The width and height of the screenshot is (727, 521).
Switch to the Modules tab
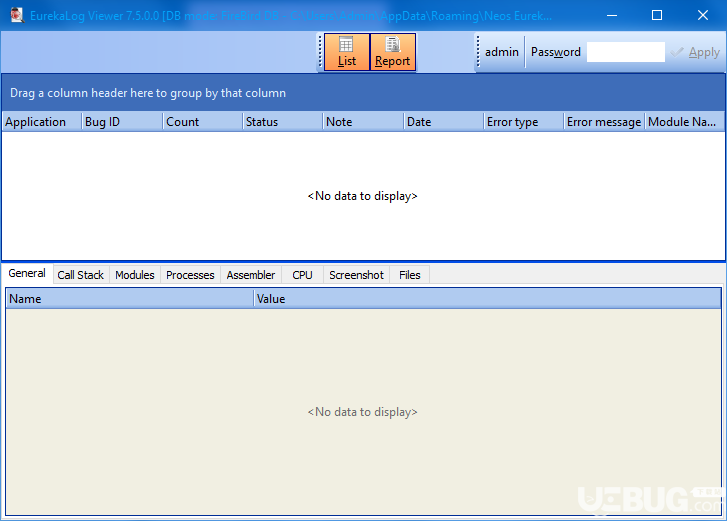[x=135, y=275]
